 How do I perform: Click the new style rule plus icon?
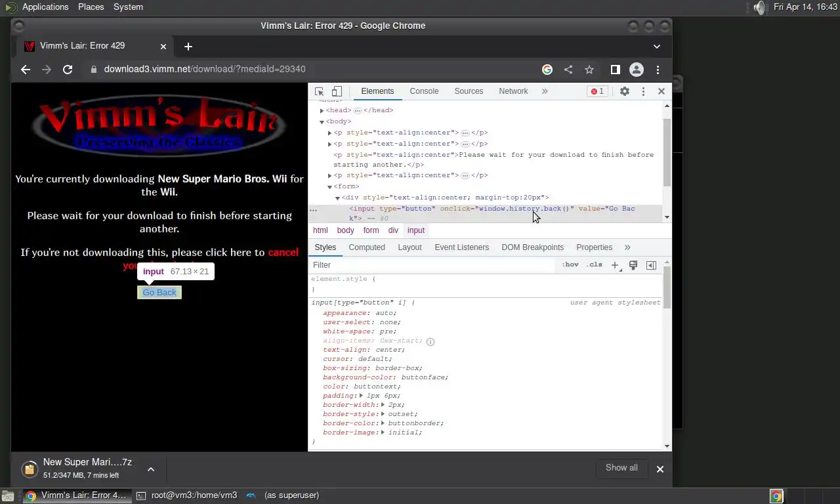pyautogui.click(x=615, y=265)
